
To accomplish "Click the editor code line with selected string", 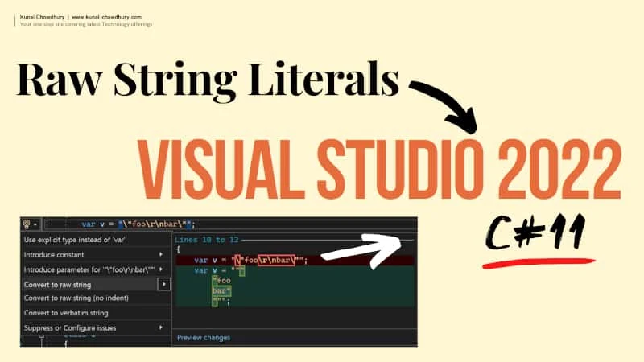I will (x=138, y=224).
